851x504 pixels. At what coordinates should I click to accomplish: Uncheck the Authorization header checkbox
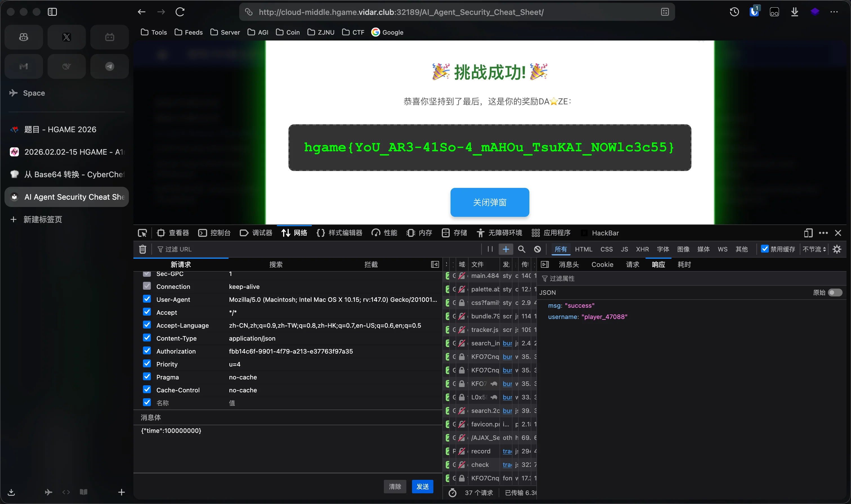click(147, 351)
